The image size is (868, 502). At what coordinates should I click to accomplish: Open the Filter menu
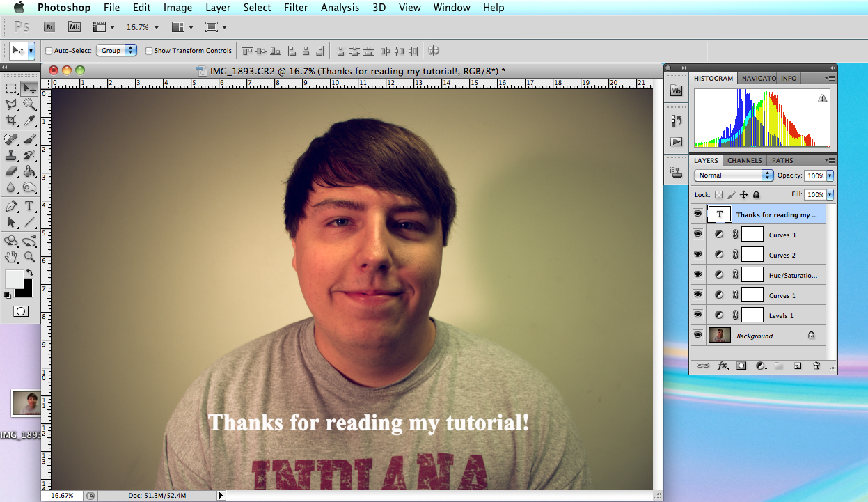coord(296,8)
